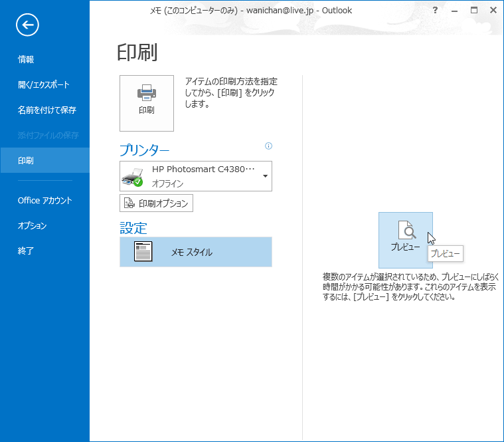Close the Outlook window

point(493,10)
